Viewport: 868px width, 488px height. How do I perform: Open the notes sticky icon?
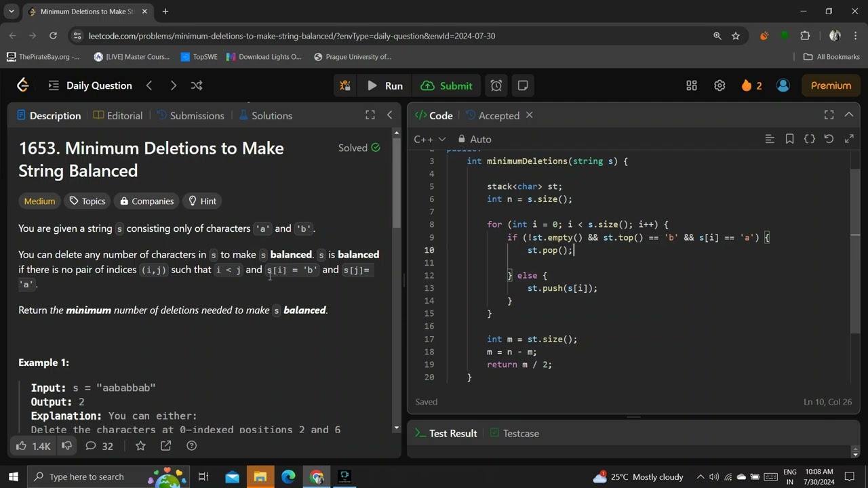point(523,85)
